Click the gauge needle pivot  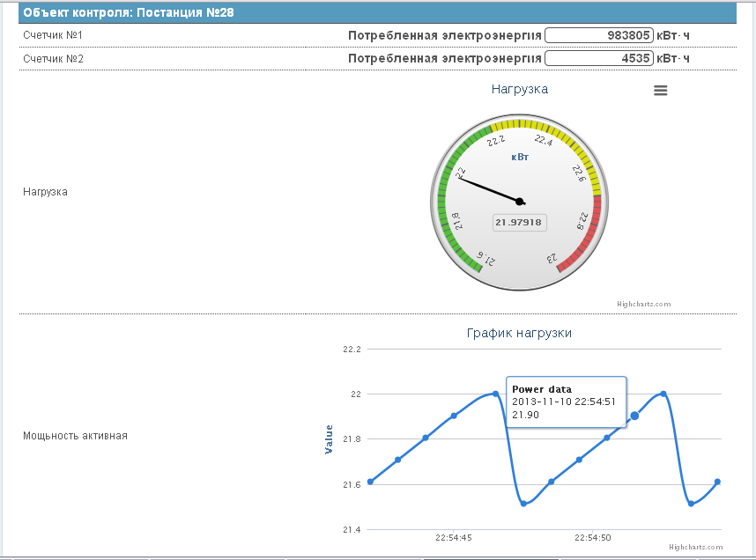(x=519, y=202)
